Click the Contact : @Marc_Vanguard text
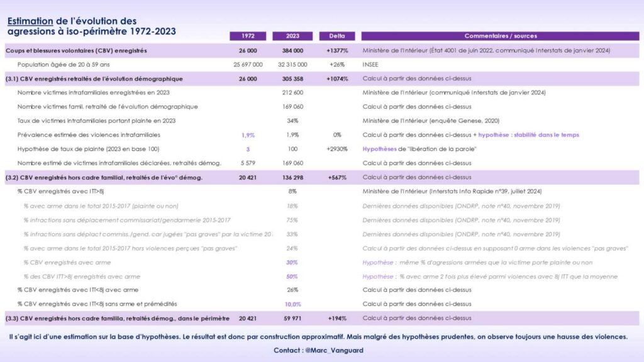Image resolution: width=644 pixels, height=362 pixels. [318, 351]
